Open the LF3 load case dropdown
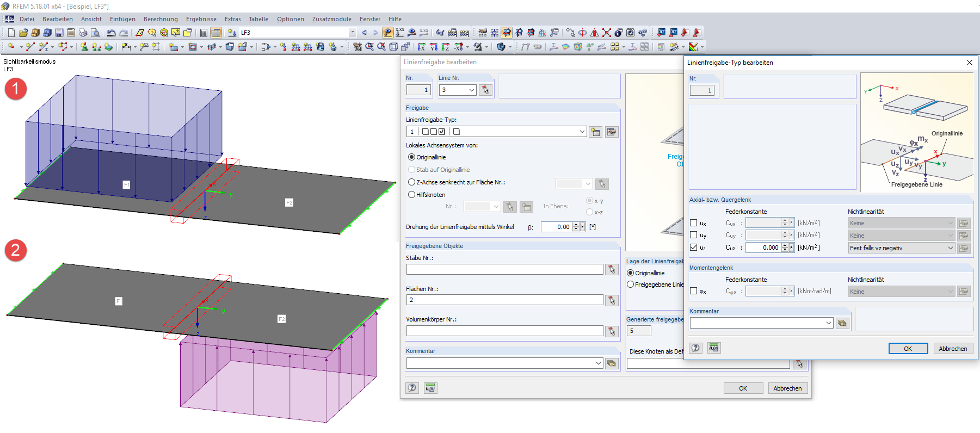Viewport: 980px width, 433px height. 352,33
